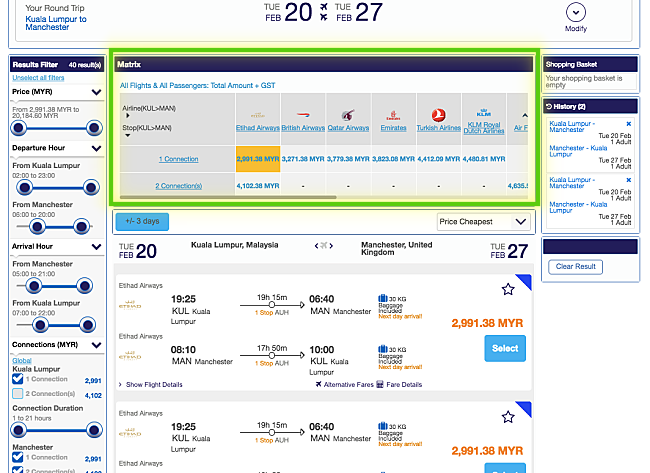The height and width of the screenshot is (473, 650).
Task: Click the Fare Details icon
Action: pos(380,384)
